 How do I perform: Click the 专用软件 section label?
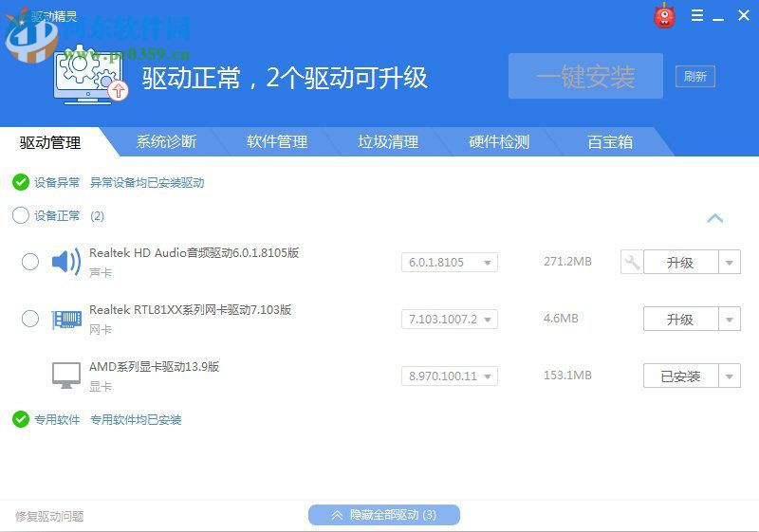(57, 419)
